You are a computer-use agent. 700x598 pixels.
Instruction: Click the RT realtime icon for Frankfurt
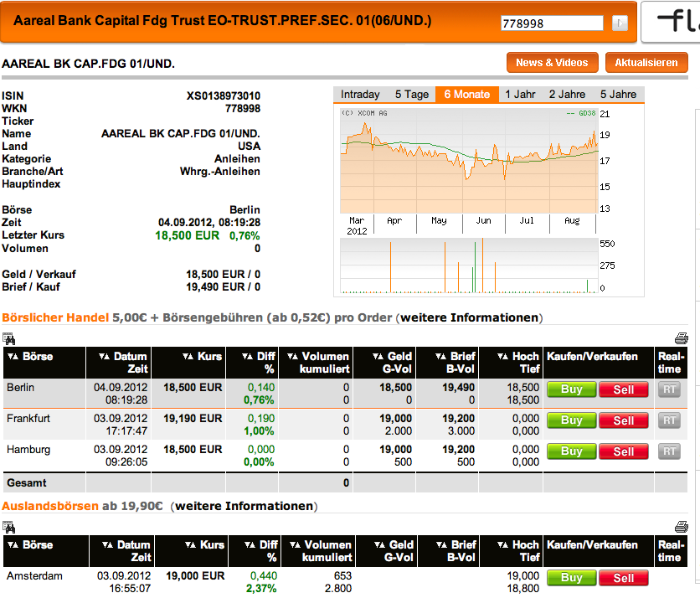[669, 420]
